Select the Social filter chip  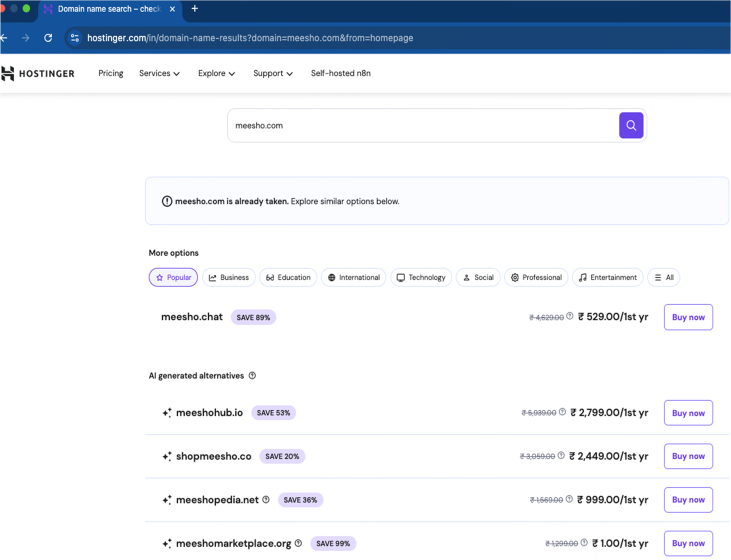coord(478,277)
